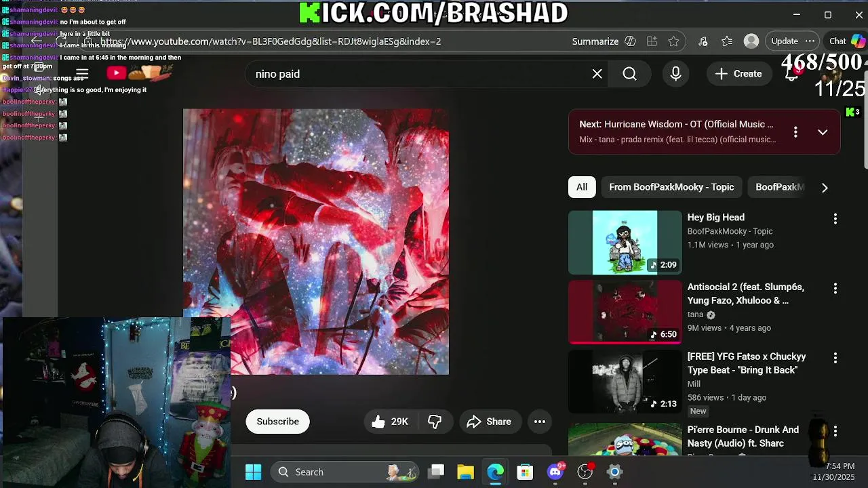Open options menu for Antisocial 2

point(835,288)
